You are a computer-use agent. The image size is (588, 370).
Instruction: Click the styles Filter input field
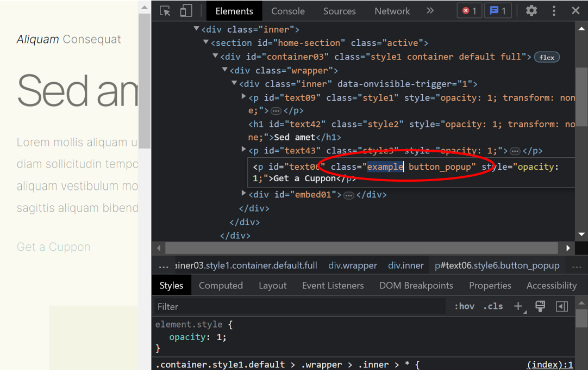299,307
